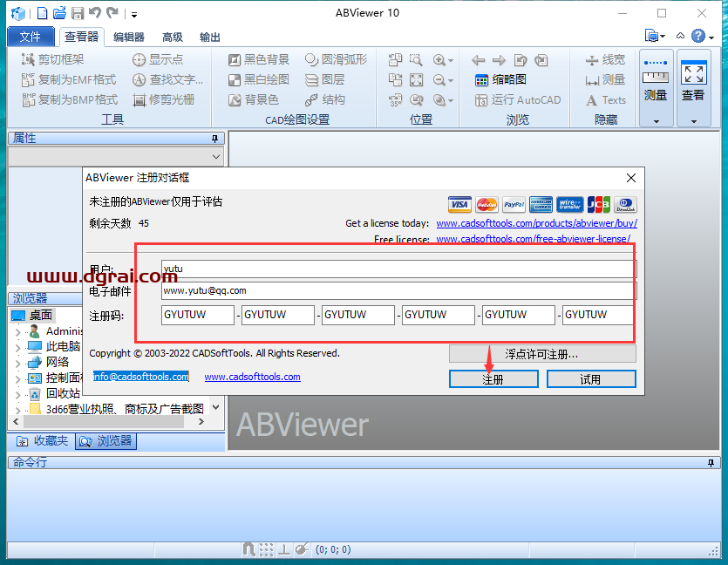Screen dimensions: 728x565
Task: Switch to the 编辑器 ribbon tab
Action: pyautogui.click(x=129, y=37)
